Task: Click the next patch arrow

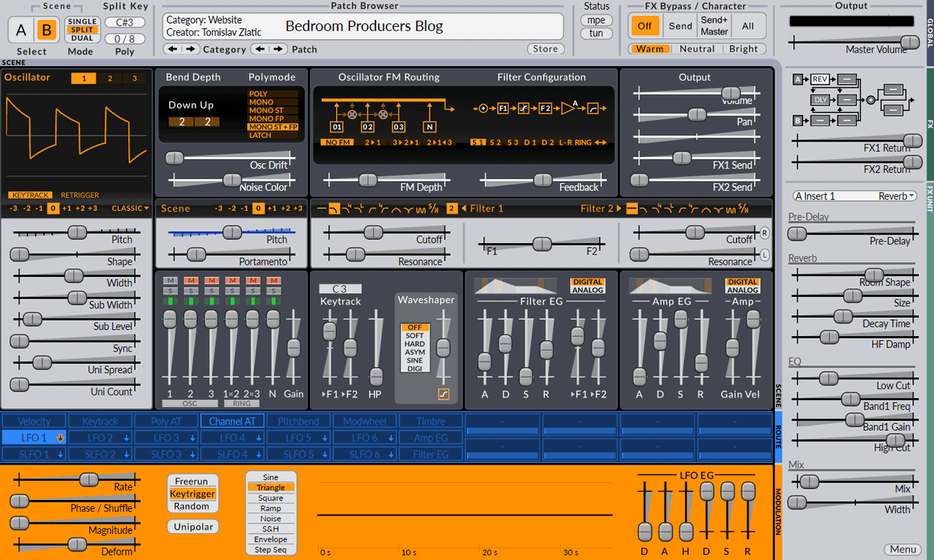Action: point(279,49)
